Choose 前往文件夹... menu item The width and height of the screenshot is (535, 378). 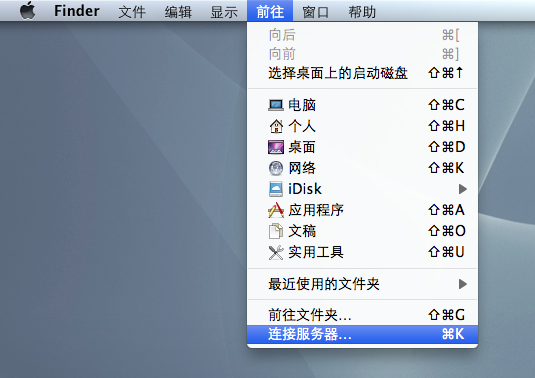(362, 315)
